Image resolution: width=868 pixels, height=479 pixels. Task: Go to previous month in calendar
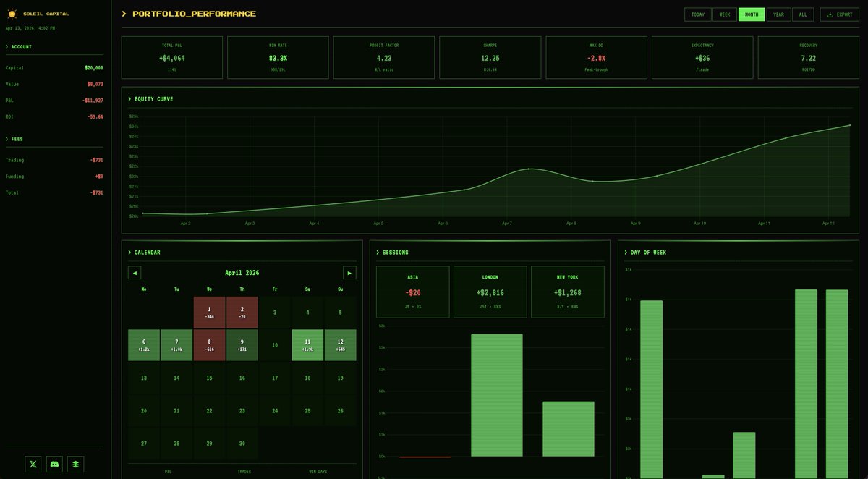click(135, 273)
